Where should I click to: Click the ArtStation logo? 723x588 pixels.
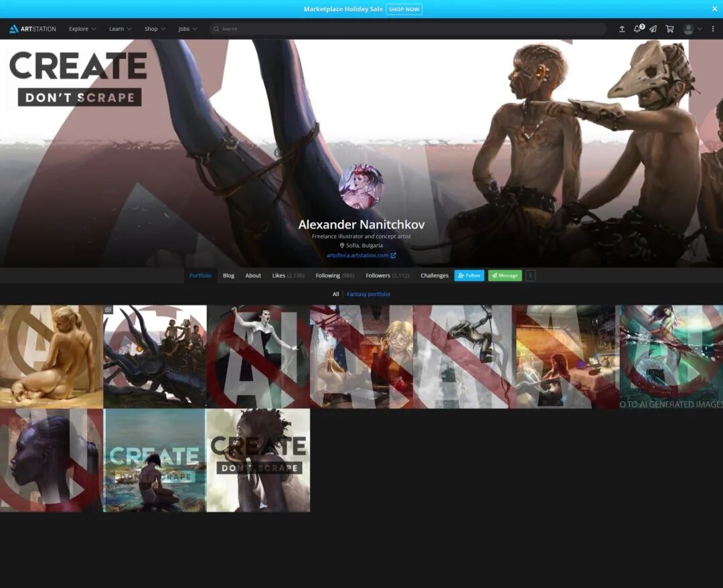(x=33, y=29)
